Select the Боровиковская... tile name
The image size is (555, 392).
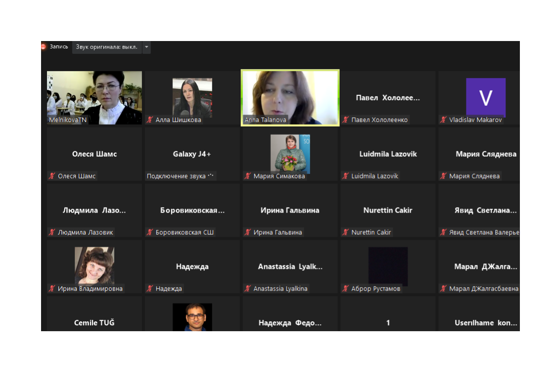coord(192,210)
